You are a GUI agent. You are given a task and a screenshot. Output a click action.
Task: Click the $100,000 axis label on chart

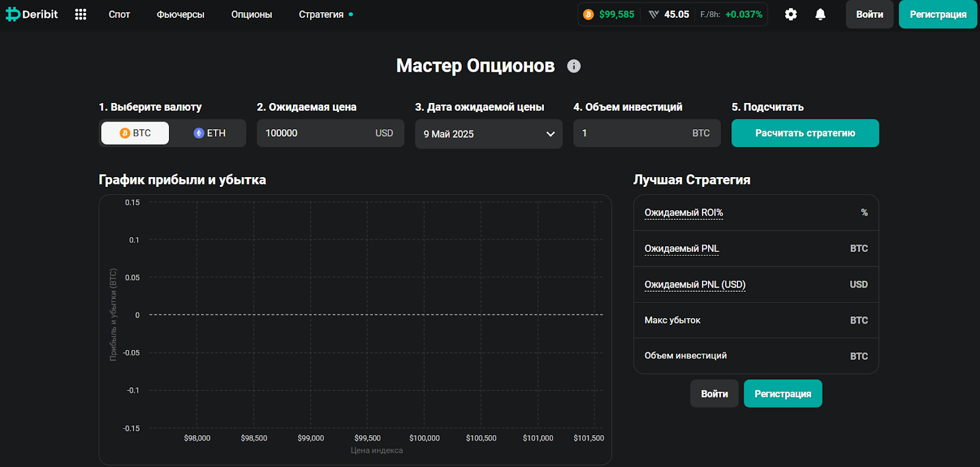click(x=424, y=438)
